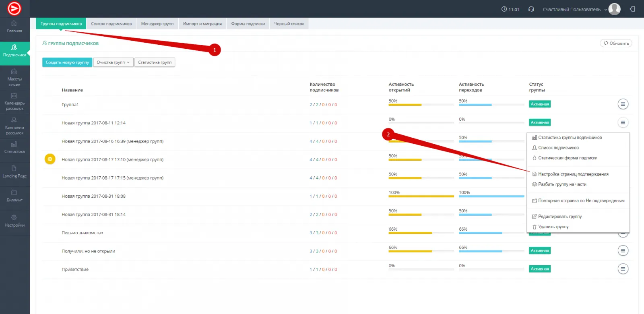
Task: Click the Письмо знакомство group name
Action: pyautogui.click(x=82, y=233)
